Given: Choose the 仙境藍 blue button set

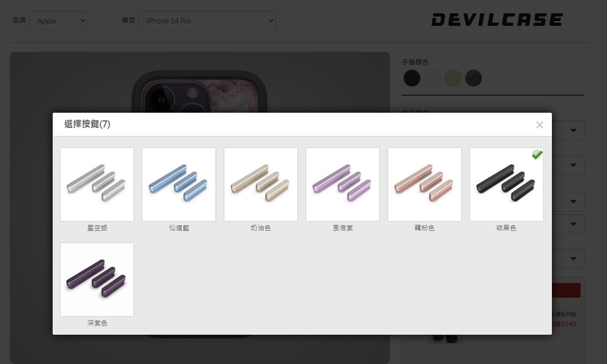Looking at the screenshot, I should 179,184.
